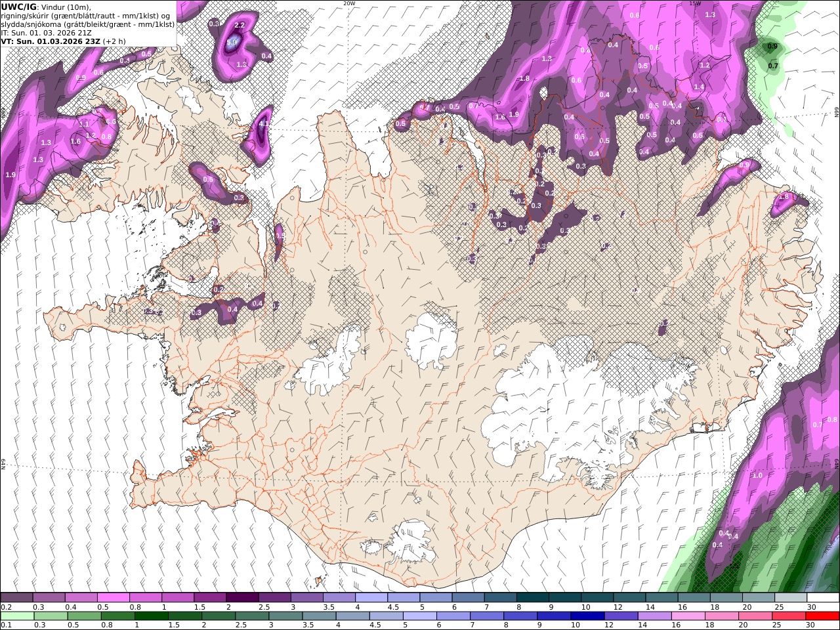Click the 'IT: Sun. 01. 03. 2026 21Z' initial time line
840x630 pixels.
click(46, 32)
